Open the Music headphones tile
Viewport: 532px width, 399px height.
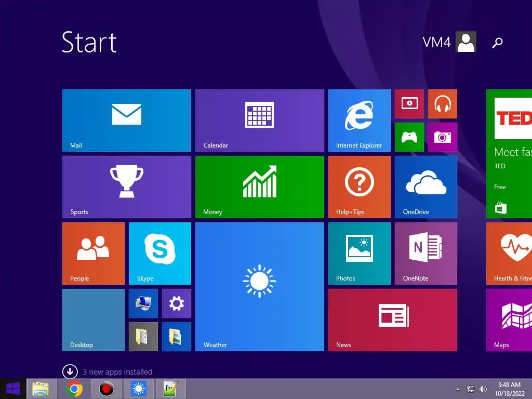coord(443,104)
